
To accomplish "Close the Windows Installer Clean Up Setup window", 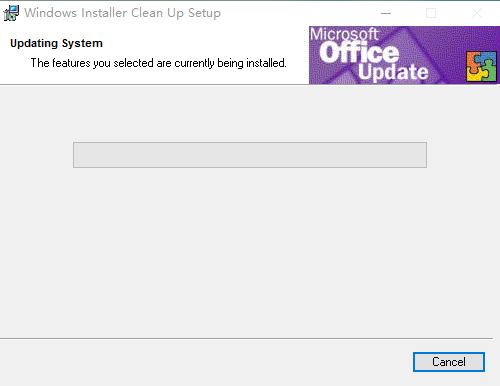I will [477, 13].
